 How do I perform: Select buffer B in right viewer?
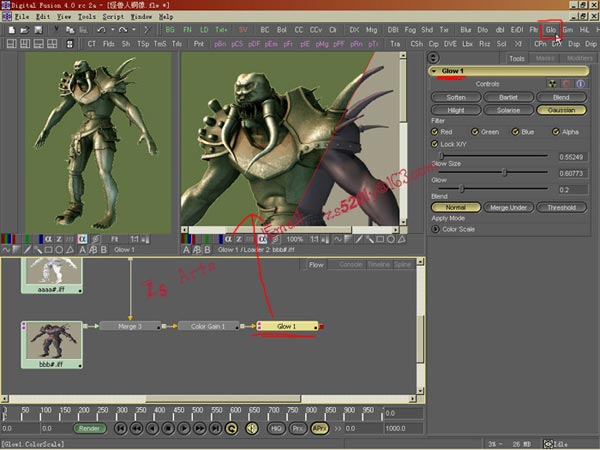(207, 250)
